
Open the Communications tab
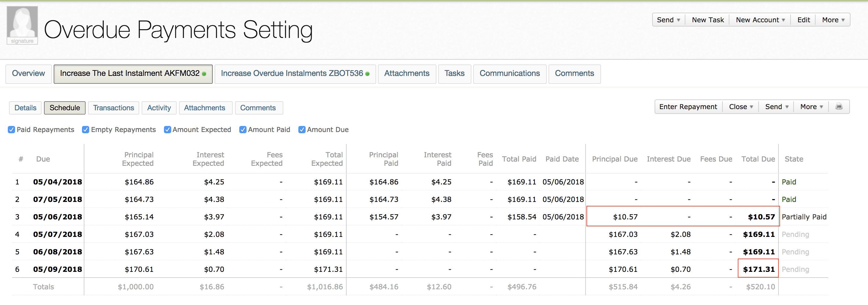tap(509, 74)
